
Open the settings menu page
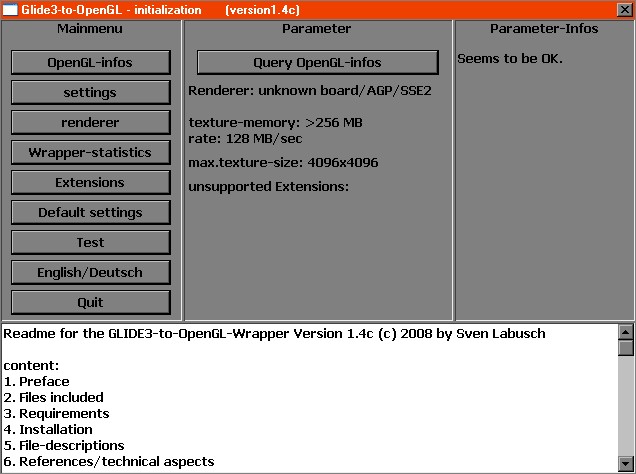pos(90,92)
